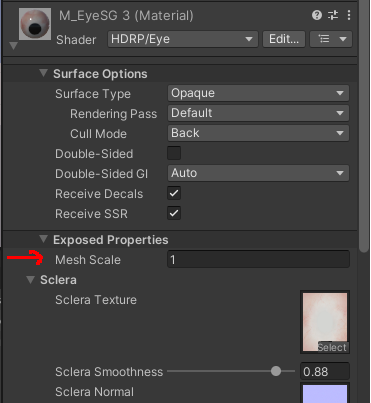Click the Mesh Scale input field
This screenshot has height=403, width=371.
pyautogui.click(x=258, y=259)
